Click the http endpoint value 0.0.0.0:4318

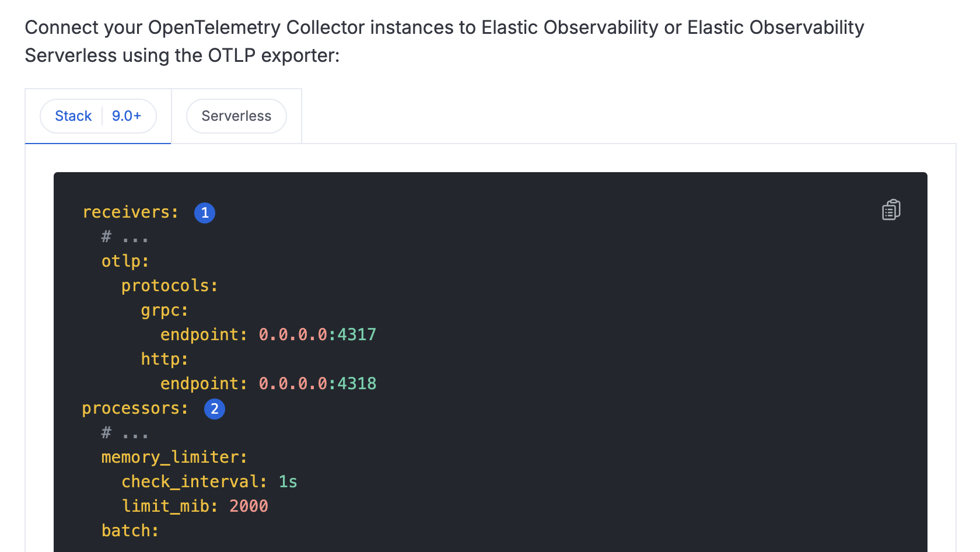[x=317, y=384]
